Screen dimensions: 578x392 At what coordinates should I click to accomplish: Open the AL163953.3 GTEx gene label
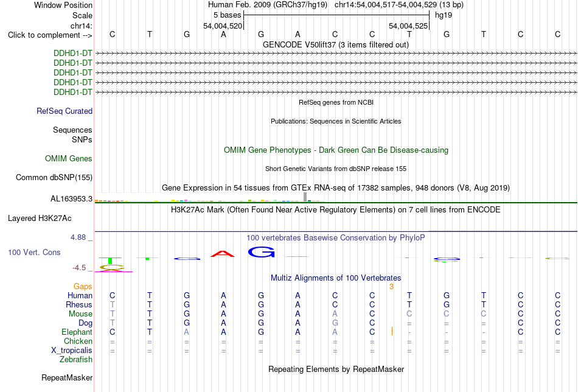tap(71, 199)
